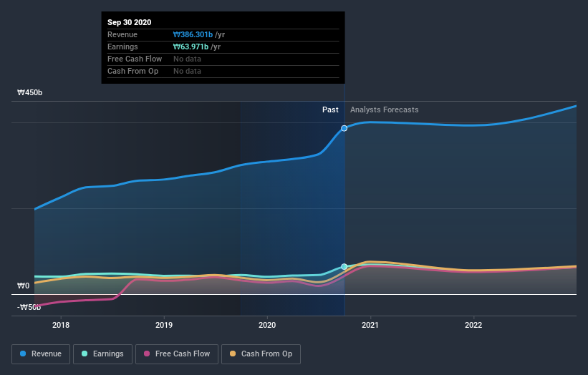Click the Earnings data point marker on Sep 30 2020
Viewport: 588px width, 375px height.
pos(344,267)
